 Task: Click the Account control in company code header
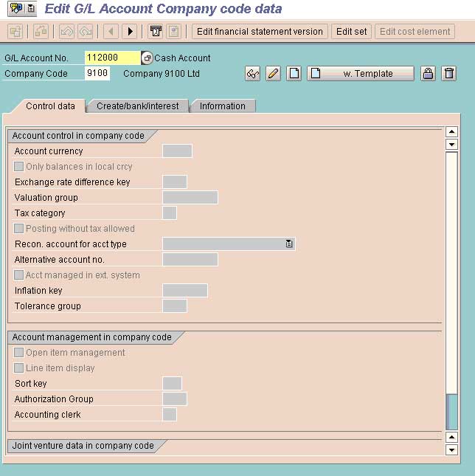pyautogui.click(x=78, y=136)
